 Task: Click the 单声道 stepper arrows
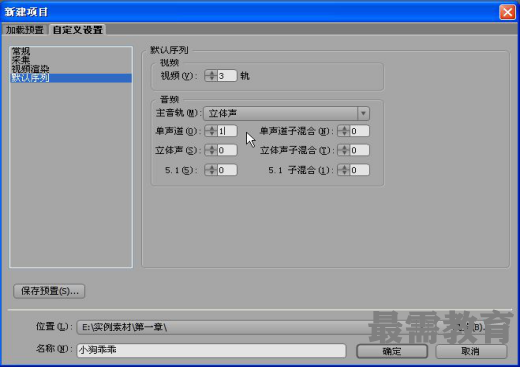point(211,131)
